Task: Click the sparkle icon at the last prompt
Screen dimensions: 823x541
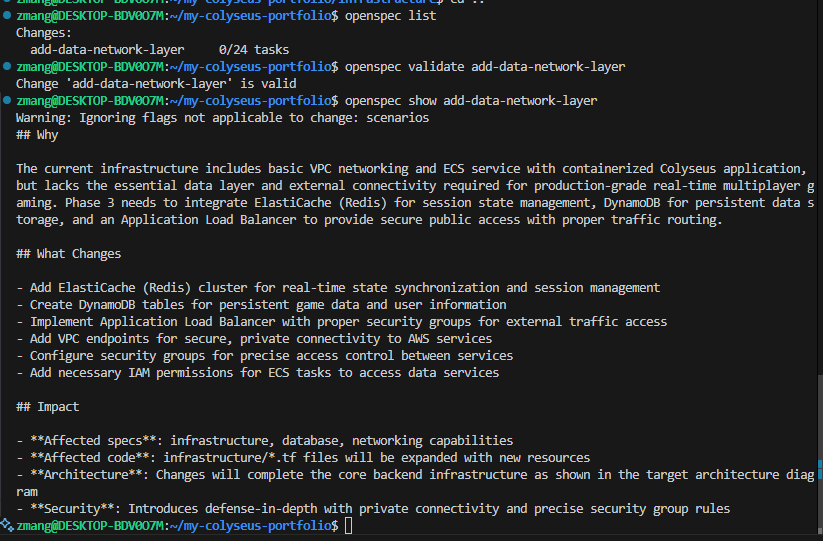Action: coord(7,525)
